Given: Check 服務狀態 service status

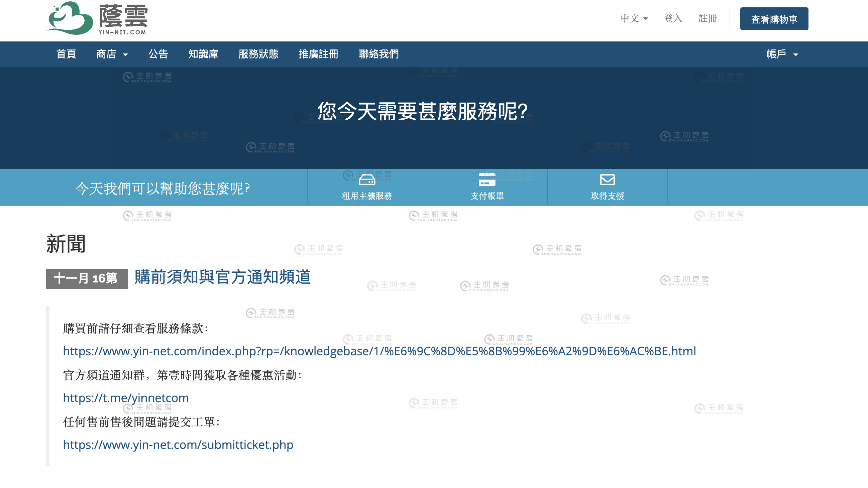Looking at the screenshot, I should coord(258,54).
